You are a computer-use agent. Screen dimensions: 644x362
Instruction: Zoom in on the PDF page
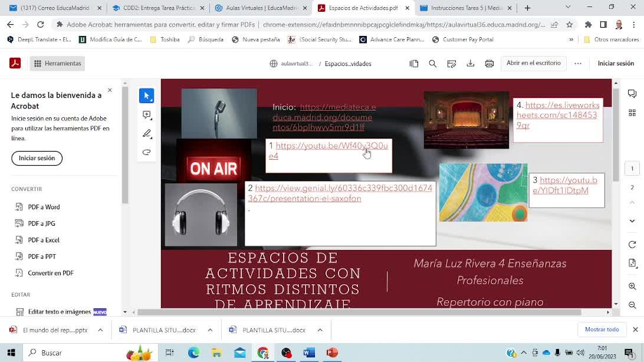pos(632,286)
